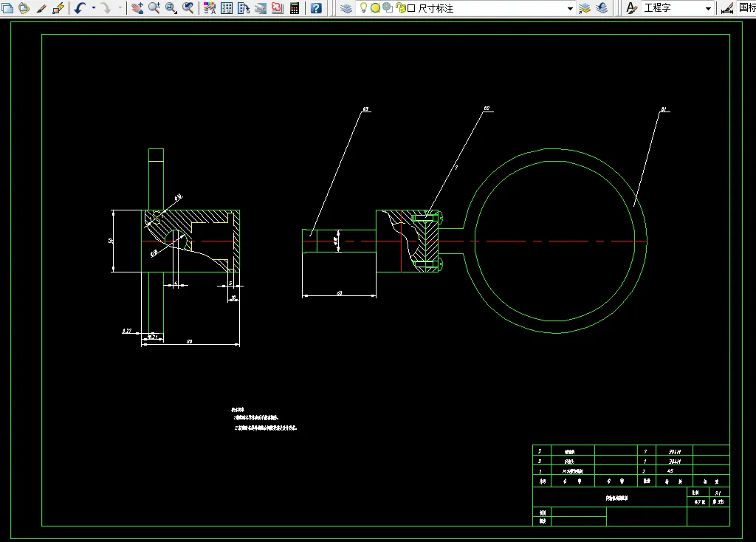Toggle the layer lock padlock icon
The width and height of the screenshot is (756, 542).
point(400,7)
